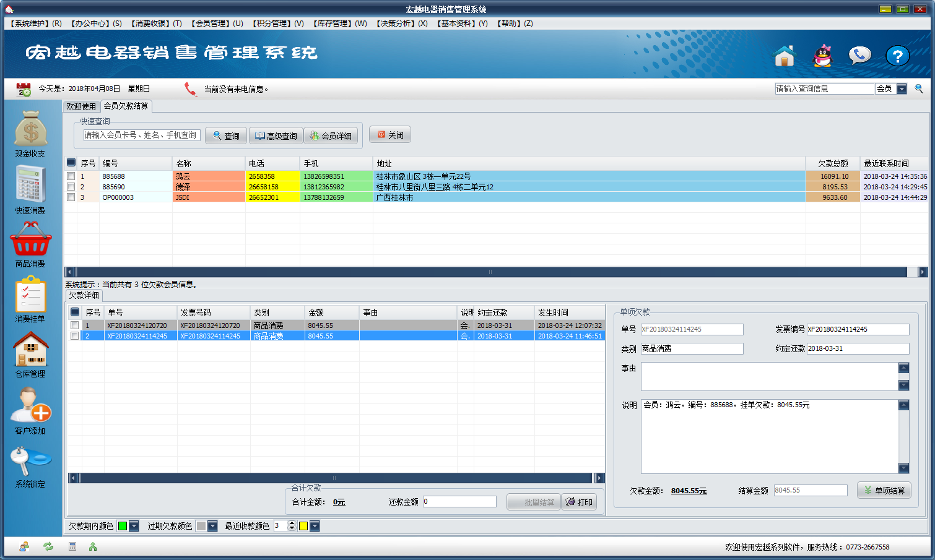
Task: Click the help question mark icon
Action: [897, 56]
